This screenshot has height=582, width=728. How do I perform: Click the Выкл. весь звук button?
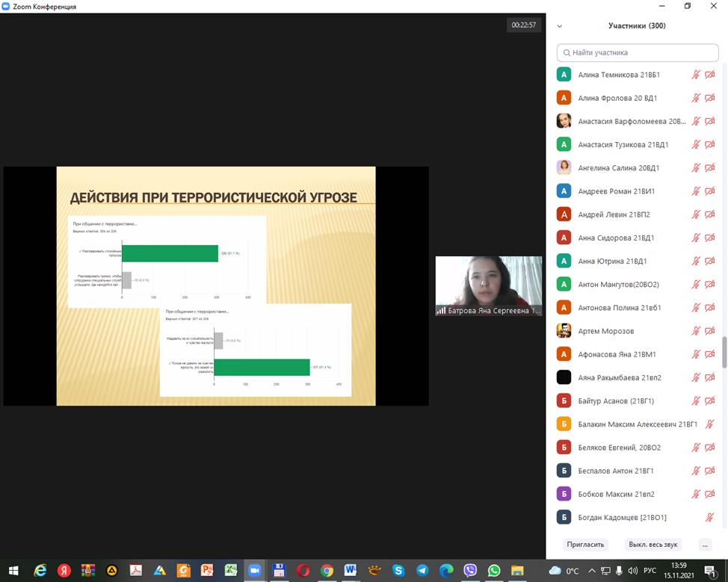point(653,545)
